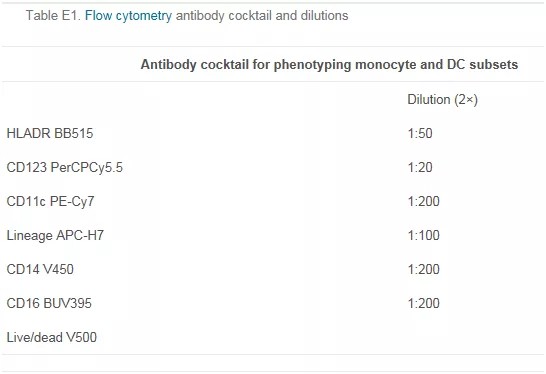Select the CD14 V450 row label
This screenshot has width=546, height=374.
point(40,269)
